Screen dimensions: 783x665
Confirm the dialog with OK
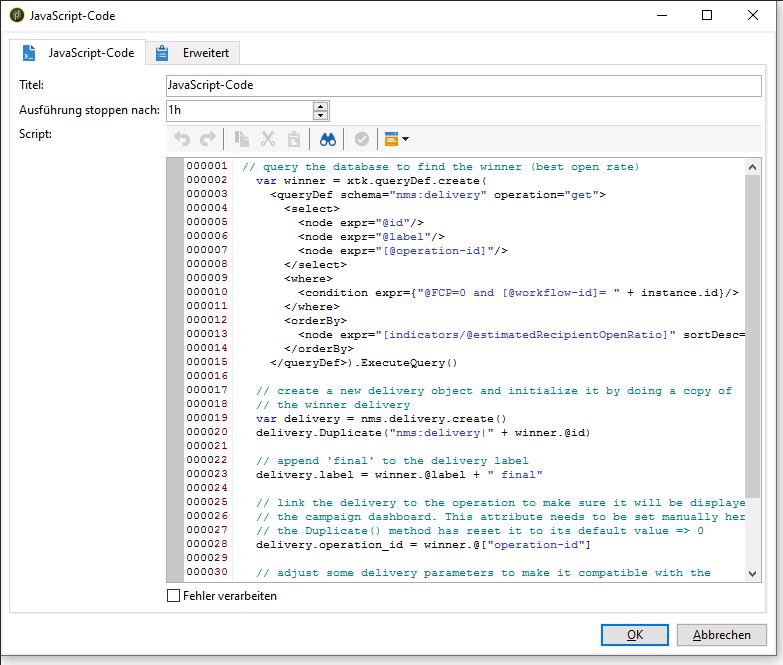pos(634,635)
